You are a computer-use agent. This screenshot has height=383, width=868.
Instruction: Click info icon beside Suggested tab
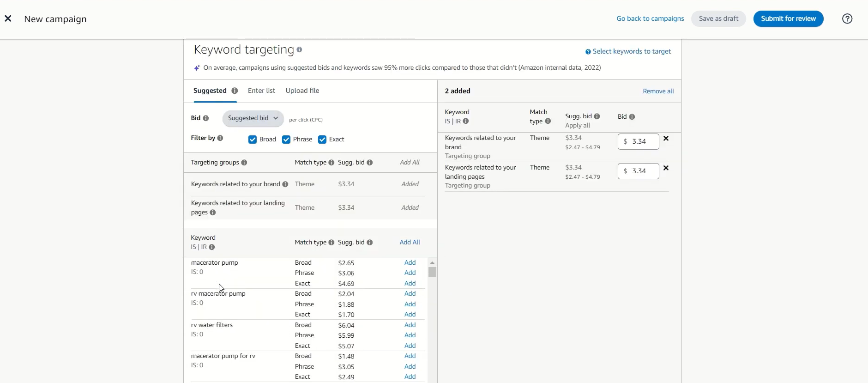pyautogui.click(x=235, y=91)
